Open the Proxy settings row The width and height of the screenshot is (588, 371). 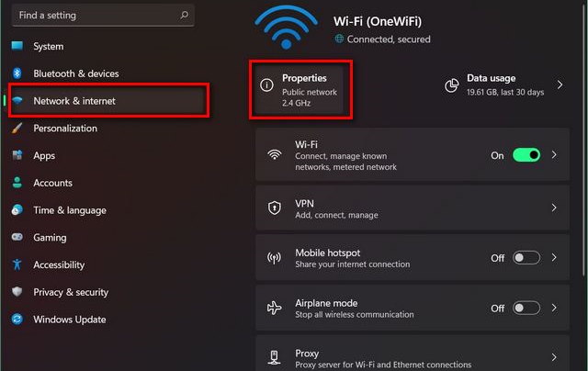pyautogui.click(x=413, y=354)
